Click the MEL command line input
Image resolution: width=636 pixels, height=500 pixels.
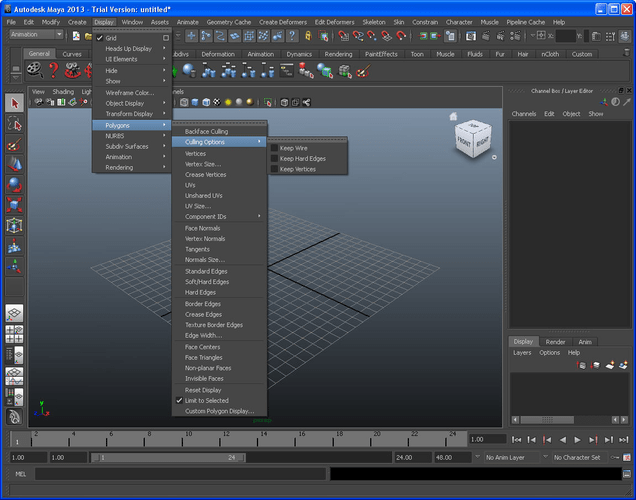click(180, 474)
